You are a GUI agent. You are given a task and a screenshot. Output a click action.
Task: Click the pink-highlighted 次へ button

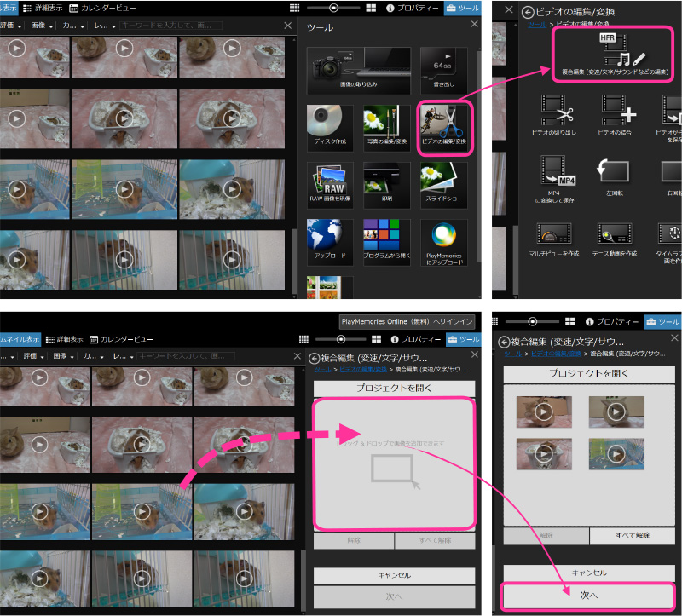589,595
